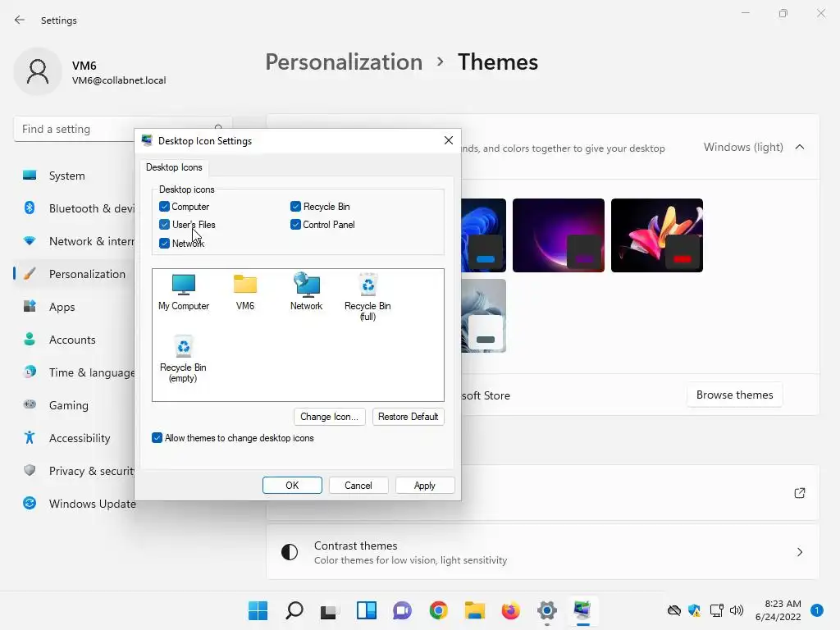Screen dimensions: 840x630
Task: Open the Contrast themes half-circle icon
Action: pyautogui.click(x=290, y=552)
